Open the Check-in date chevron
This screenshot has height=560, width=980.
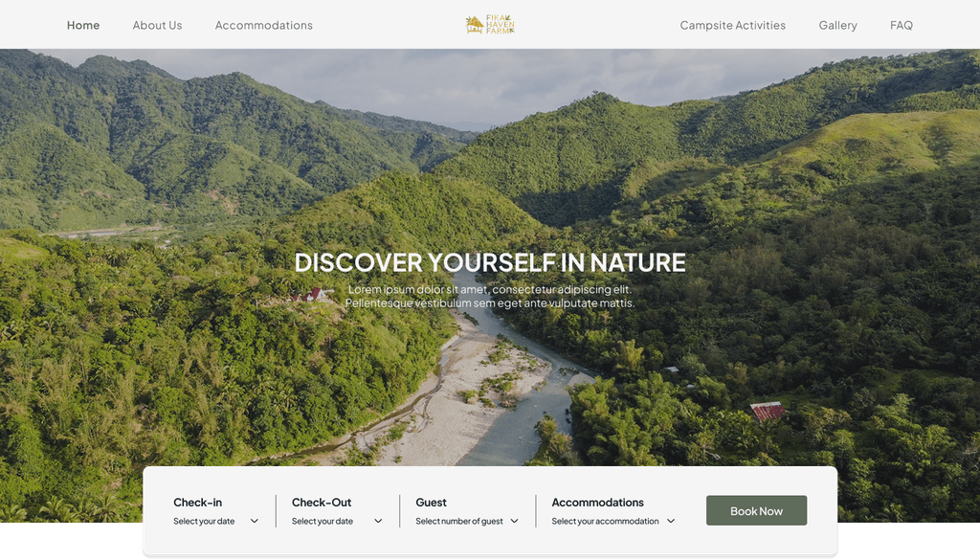[x=255, y=522]
